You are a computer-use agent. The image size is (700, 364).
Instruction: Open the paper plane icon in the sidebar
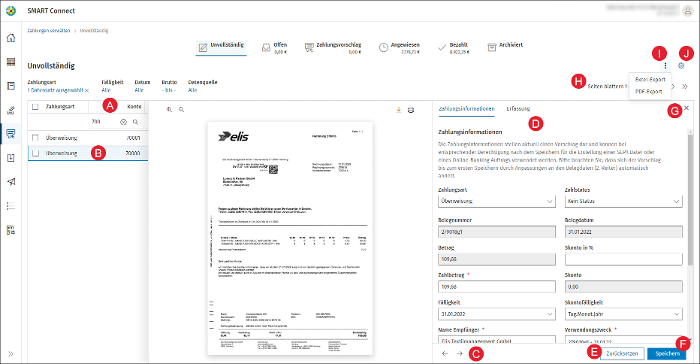(11, 182)
